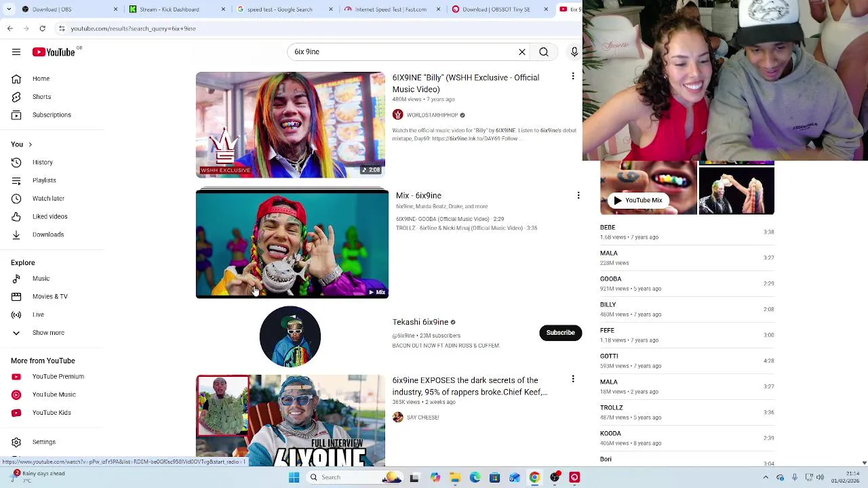Screen dimensions: 868x488
Task: Play the YouTube Mix button
Action: click(638, 200)
